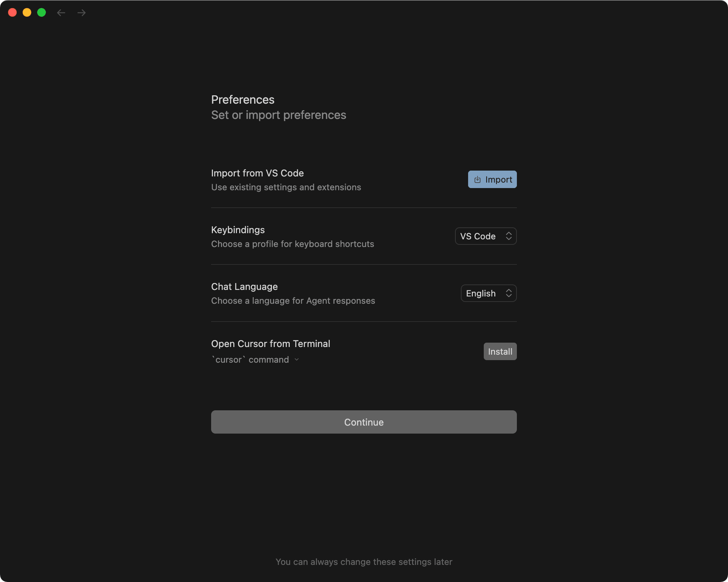Import settings from VS Code
This screenshot has height=582, width=728.
click(492, 179)
